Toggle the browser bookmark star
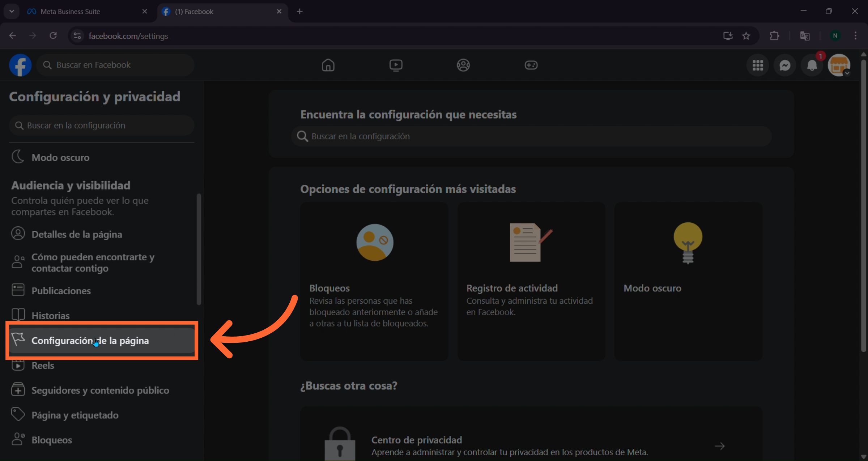Viewport: 868px width, 461px height. [x=746, y=36]
